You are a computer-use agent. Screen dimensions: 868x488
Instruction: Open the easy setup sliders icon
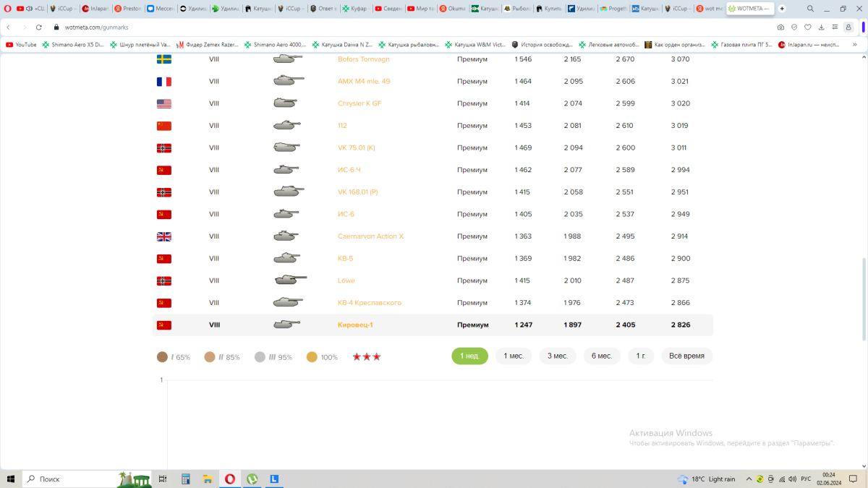pos(835,27)
